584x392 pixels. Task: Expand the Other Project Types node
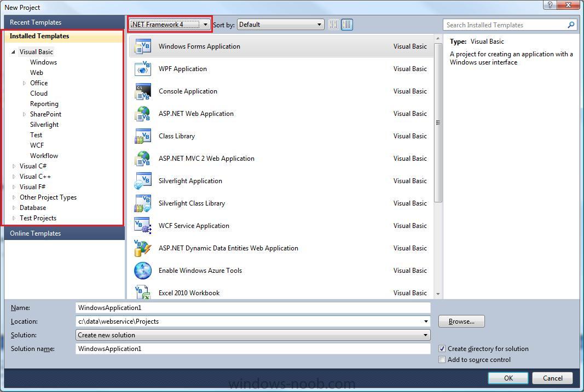[14, 197]
